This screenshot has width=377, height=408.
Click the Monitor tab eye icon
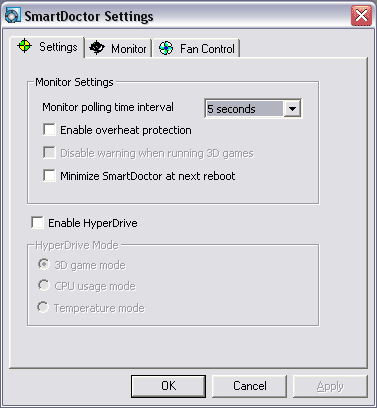97,48
